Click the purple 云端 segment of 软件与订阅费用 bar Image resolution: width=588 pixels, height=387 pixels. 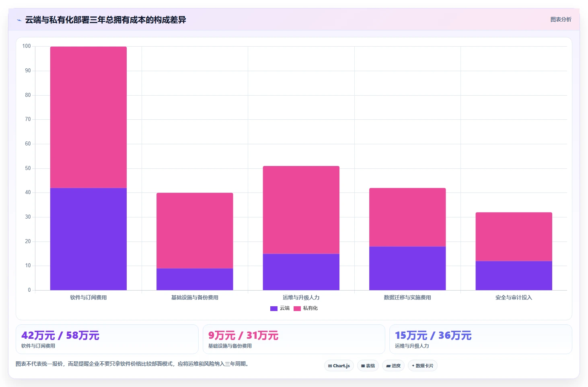pyautogui.click(x=88, y=239)
